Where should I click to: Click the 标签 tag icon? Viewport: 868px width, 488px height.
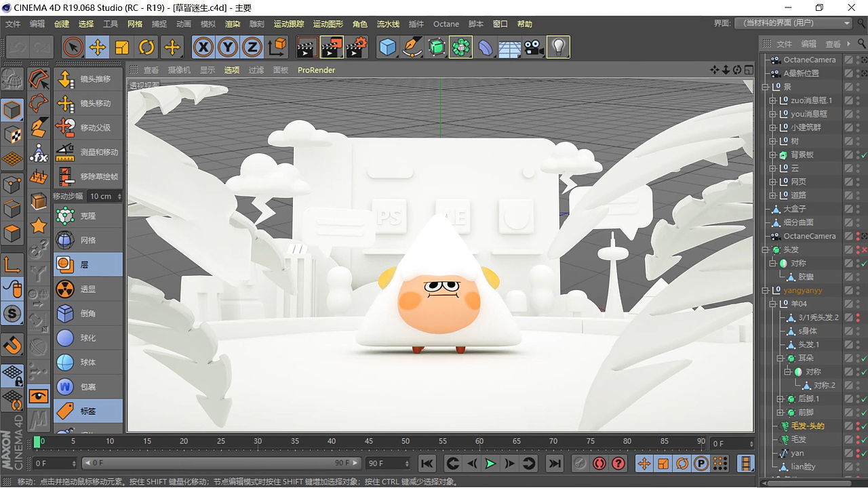pyautogui.click(x=65, y=411)
